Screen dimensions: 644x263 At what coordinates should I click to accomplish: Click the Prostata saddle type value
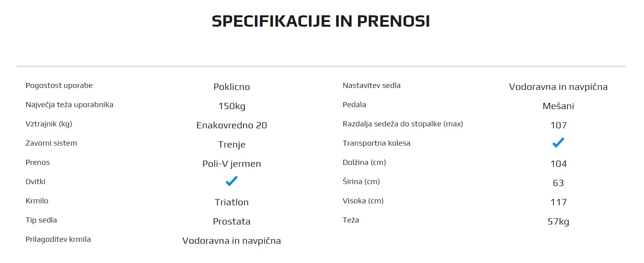(232, 221)
